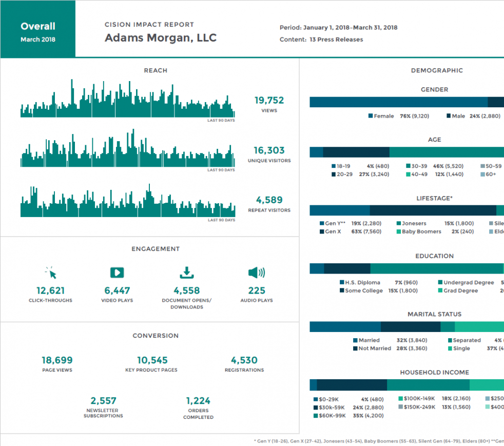Click the 19,752 views value

(269, 100)
